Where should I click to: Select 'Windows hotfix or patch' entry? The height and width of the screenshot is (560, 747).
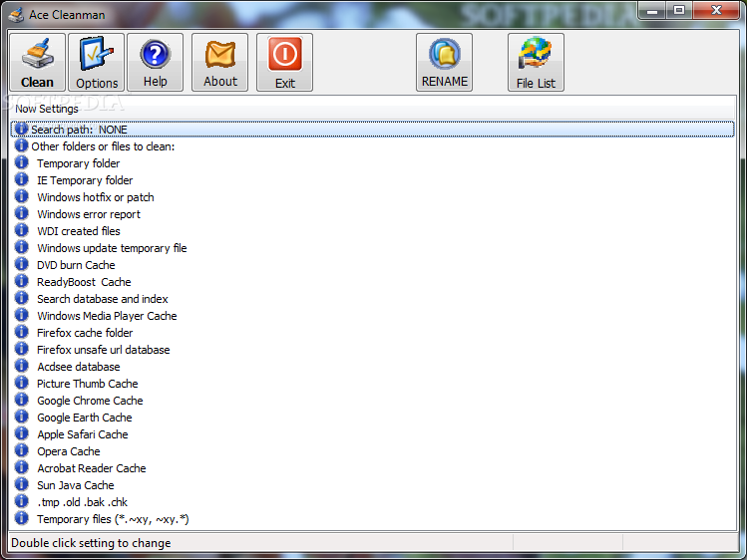point(96,197)
